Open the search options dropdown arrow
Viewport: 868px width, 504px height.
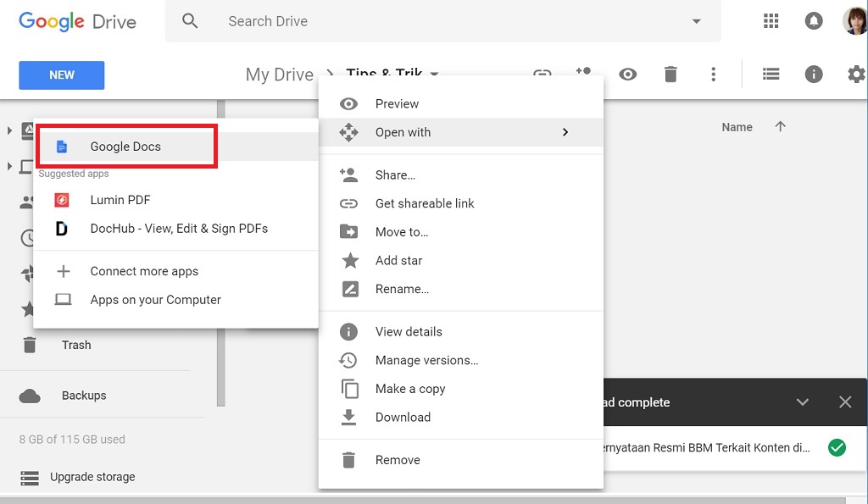tap(697, 21)
